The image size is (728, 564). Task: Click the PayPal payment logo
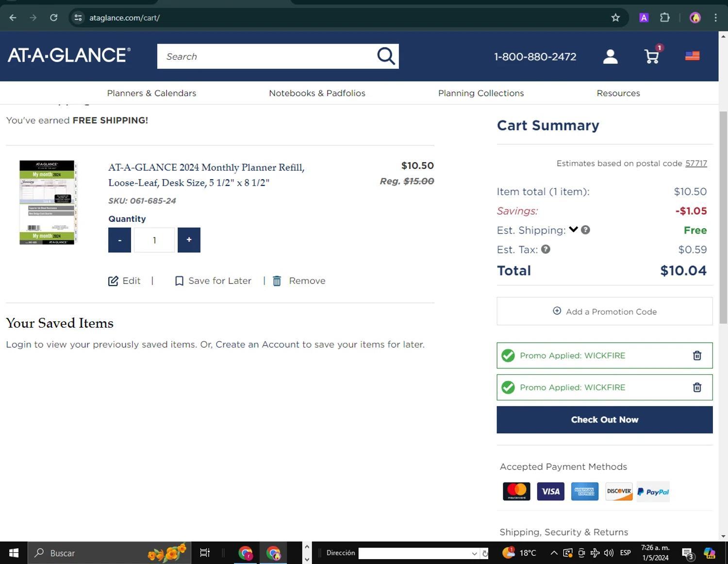tap(653, 492)
